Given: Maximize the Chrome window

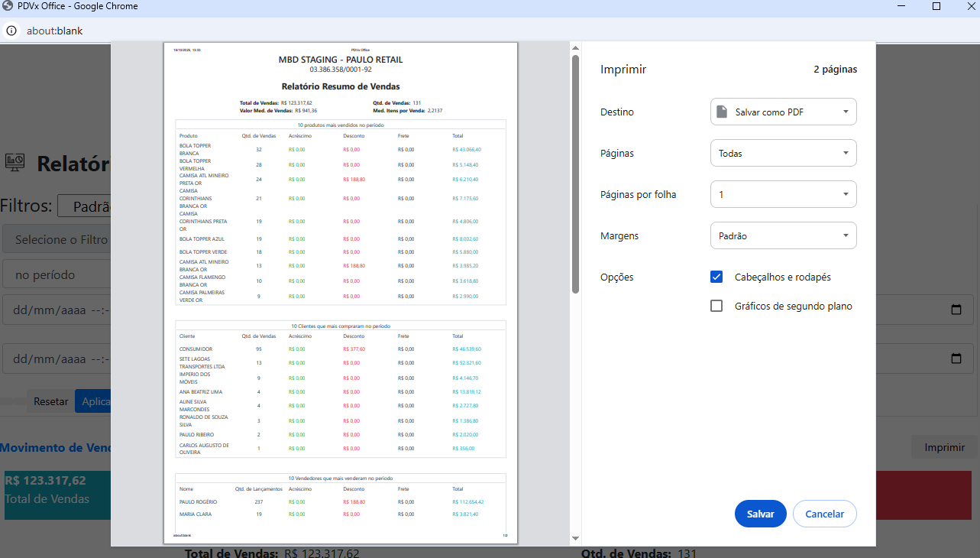Looking at the screenshot, I should coord(936,6).
